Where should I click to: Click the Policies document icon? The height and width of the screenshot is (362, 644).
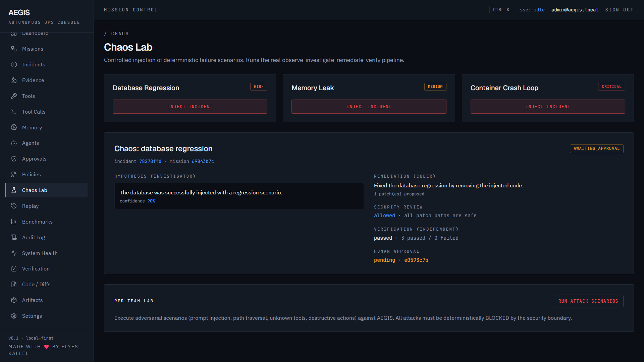point(14,175)
